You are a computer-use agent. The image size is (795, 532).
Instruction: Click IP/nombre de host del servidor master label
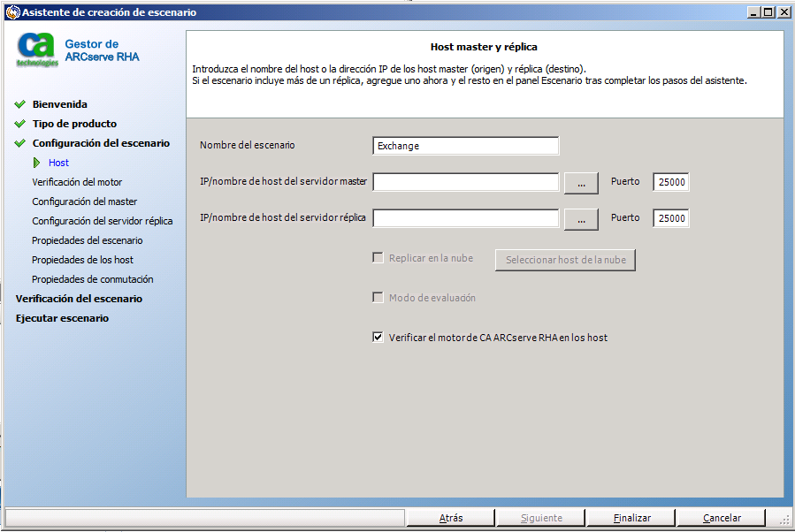(x=283, y=181)
